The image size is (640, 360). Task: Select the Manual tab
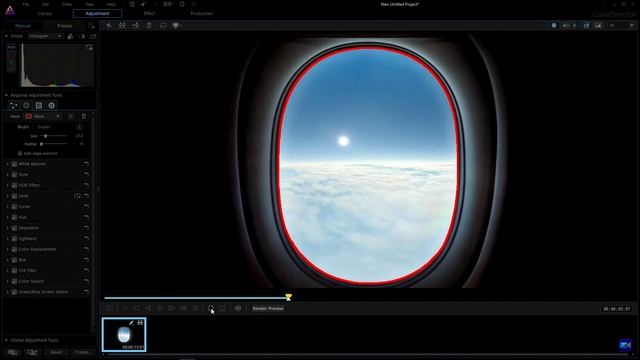[x=23, y=26]
